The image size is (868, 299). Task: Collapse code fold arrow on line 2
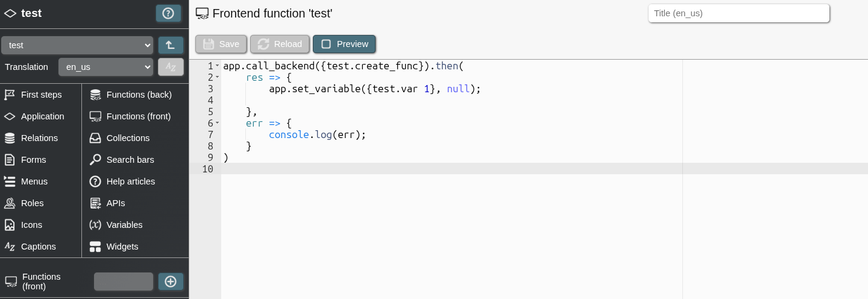click(x=217, y=77)
